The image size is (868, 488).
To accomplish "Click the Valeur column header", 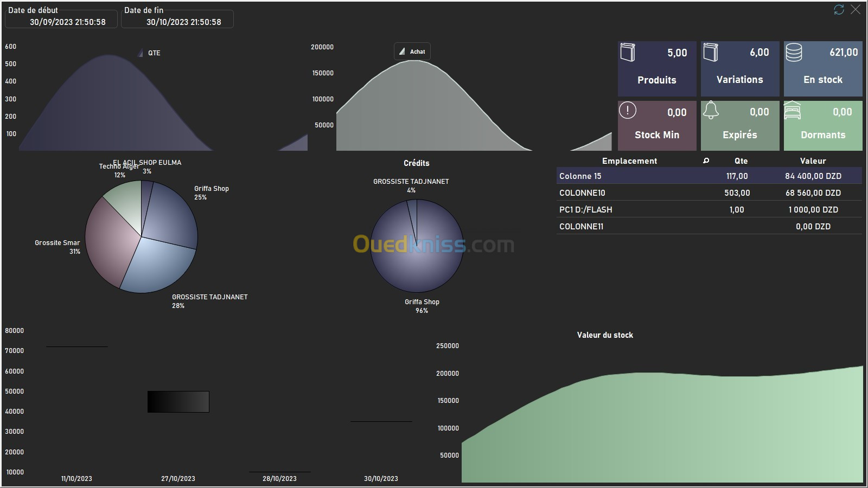I will coord(813,161).
